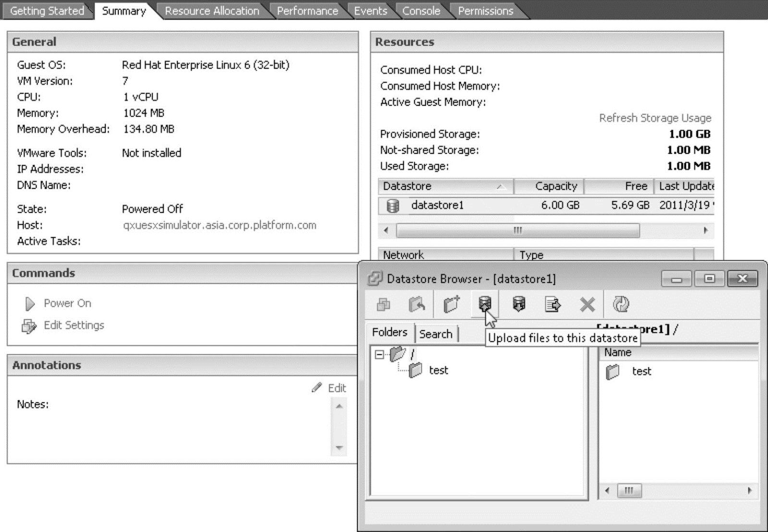The height and width of the screenshot is (532, 768).
Task: Click the overlapping-squares icon in Datastore Browser toolbar
Action: tap(383, 304)
